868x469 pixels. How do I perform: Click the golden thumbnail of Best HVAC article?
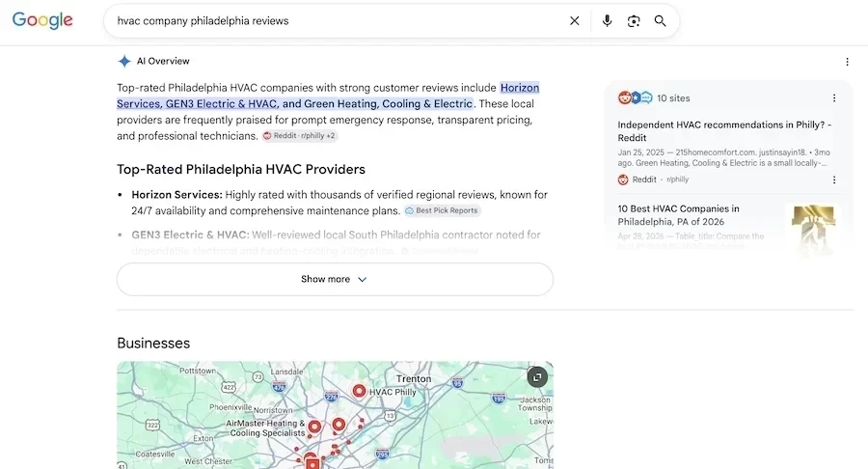pos(813,230)
